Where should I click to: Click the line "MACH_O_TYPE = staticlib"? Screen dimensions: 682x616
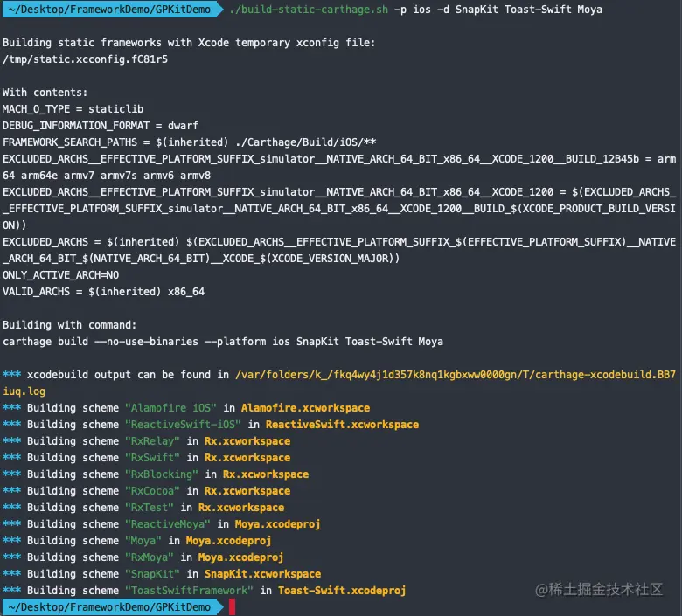point(73,108)
